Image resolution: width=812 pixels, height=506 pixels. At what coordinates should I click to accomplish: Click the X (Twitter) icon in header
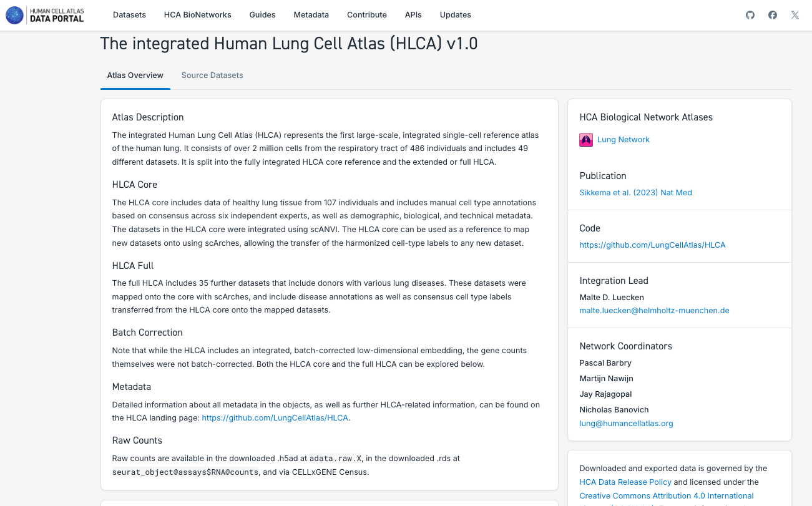coord(795,15)
